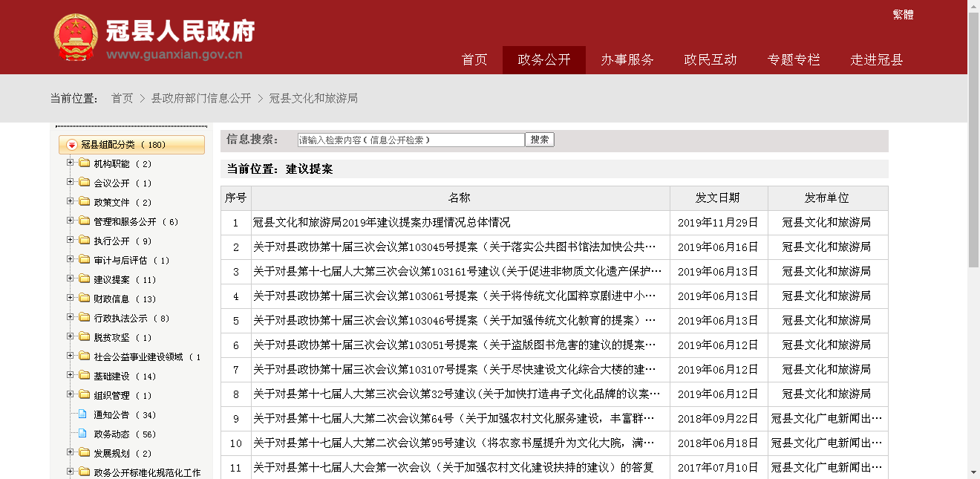Open the 103161号建议 row link
Image resolution: width=980 pixels, height=479 pixels.
457,271
